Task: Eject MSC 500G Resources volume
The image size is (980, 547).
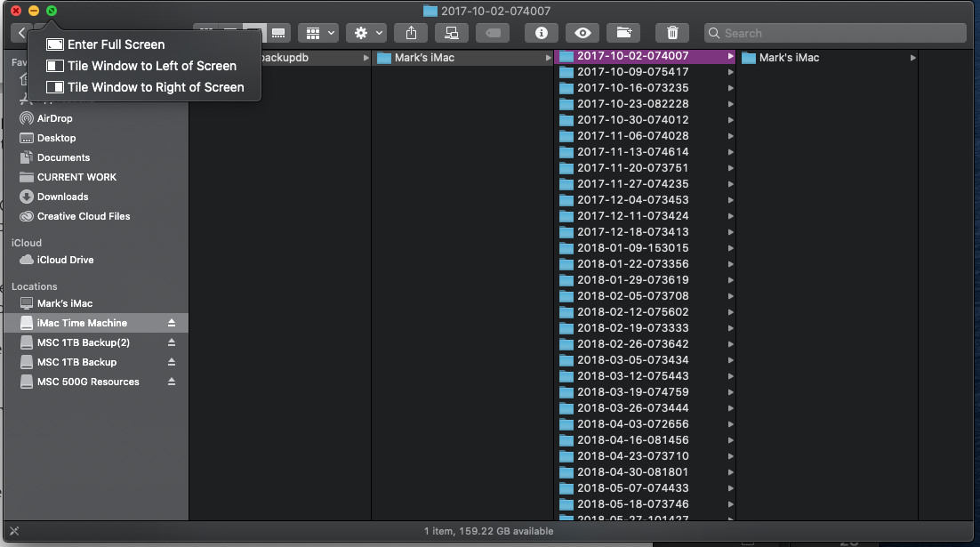Action: click(x=172, y=382)
